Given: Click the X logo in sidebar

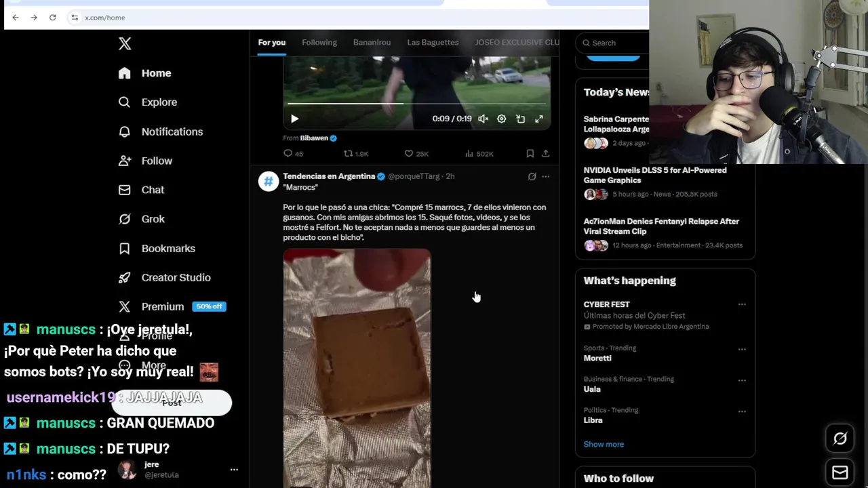Looking at the screenshot, I should (125, 44).
